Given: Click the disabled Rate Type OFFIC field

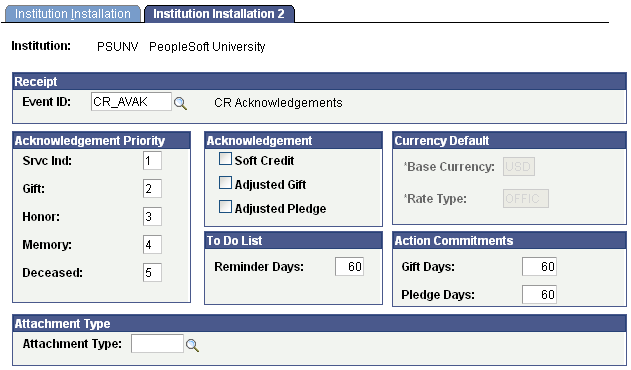Looking at the screenshot, I should pos(526,198).
